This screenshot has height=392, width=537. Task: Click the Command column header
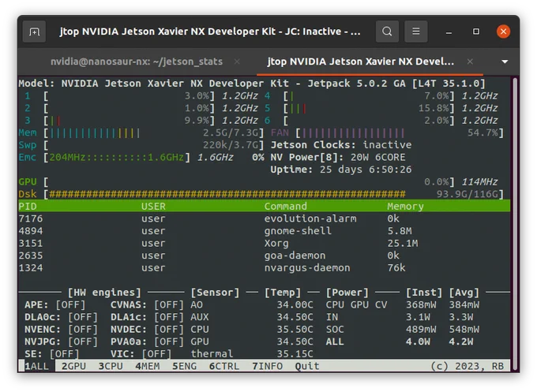tap(286, 207)
